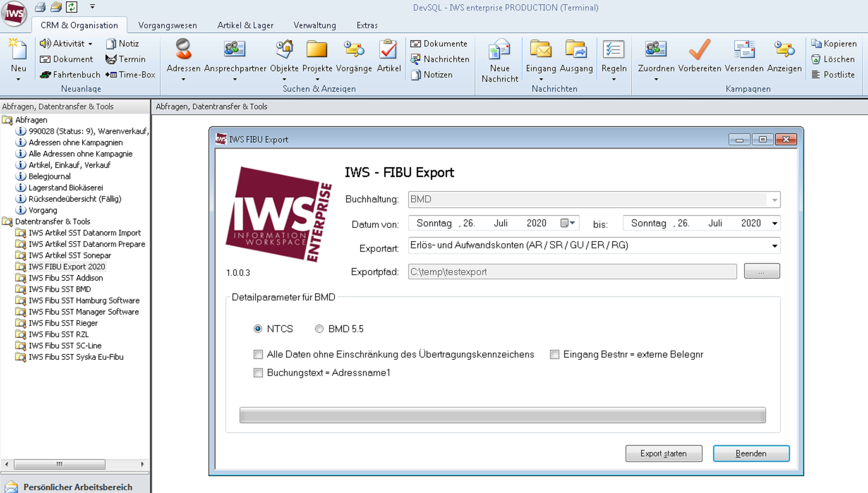The image size is (868, 493).
Task: Click the Exportpfad input field
Action: click(572, 272)
